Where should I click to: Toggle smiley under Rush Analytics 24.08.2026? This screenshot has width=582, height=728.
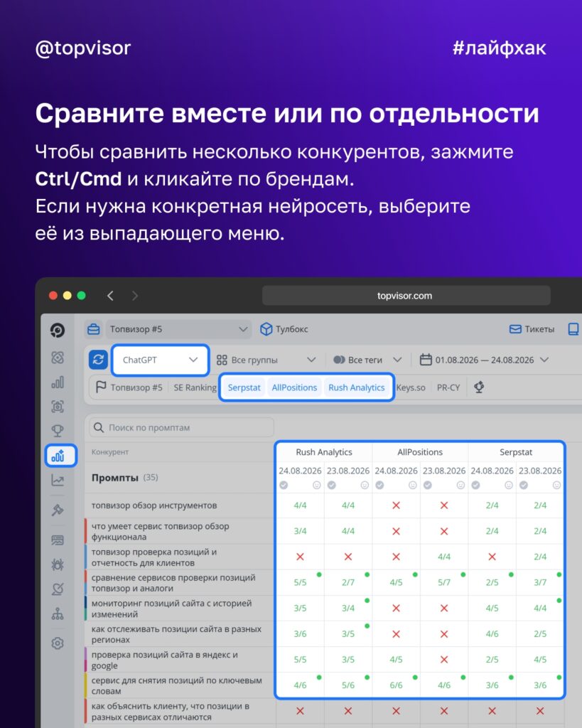pyautogui.click(x=316, y=485)
